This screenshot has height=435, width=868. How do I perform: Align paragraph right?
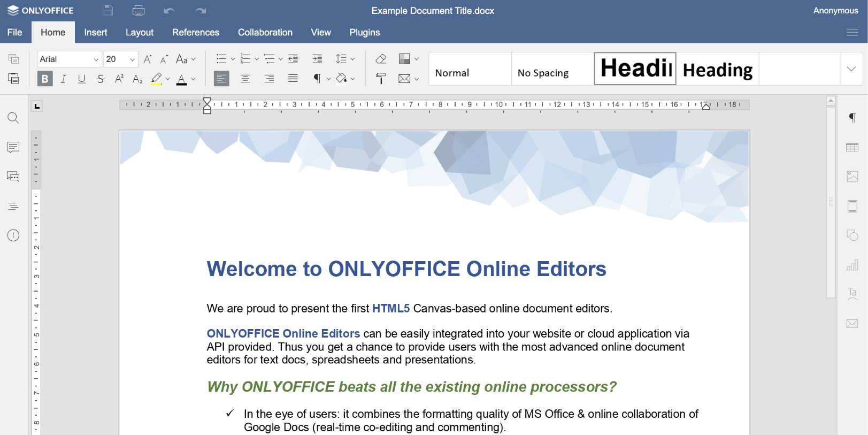(x=269, y=79)
